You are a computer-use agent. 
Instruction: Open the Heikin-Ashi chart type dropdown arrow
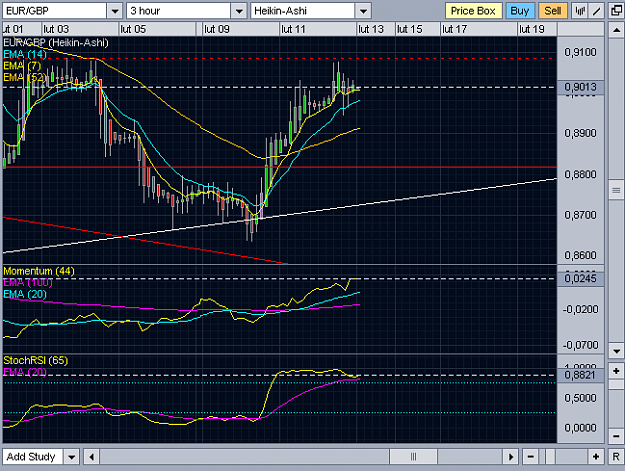point(363,11)
